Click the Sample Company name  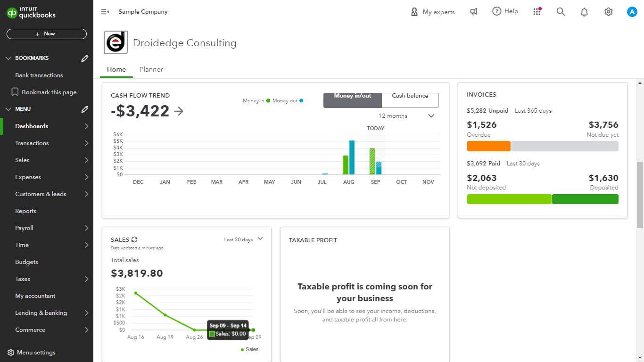click(x=143, y=12)
